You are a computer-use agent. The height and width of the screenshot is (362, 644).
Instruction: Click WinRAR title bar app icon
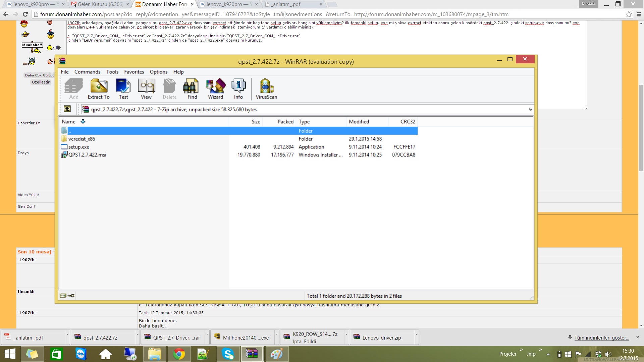point(62,61)
